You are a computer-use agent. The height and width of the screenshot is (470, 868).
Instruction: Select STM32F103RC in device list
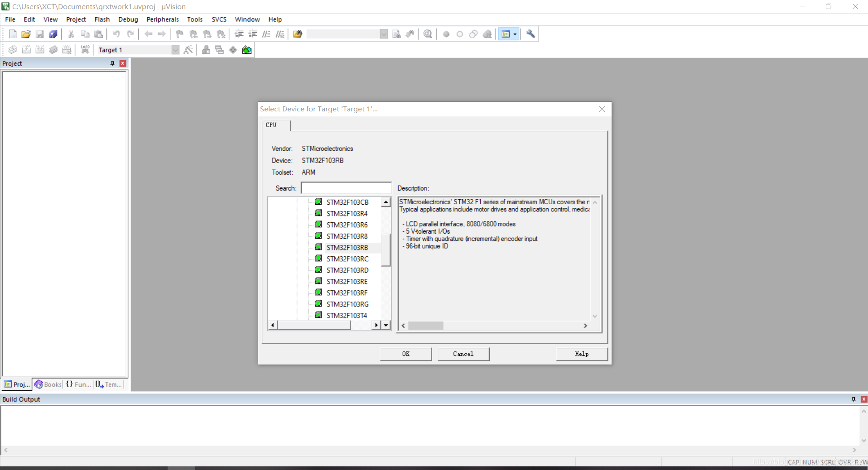347,259
